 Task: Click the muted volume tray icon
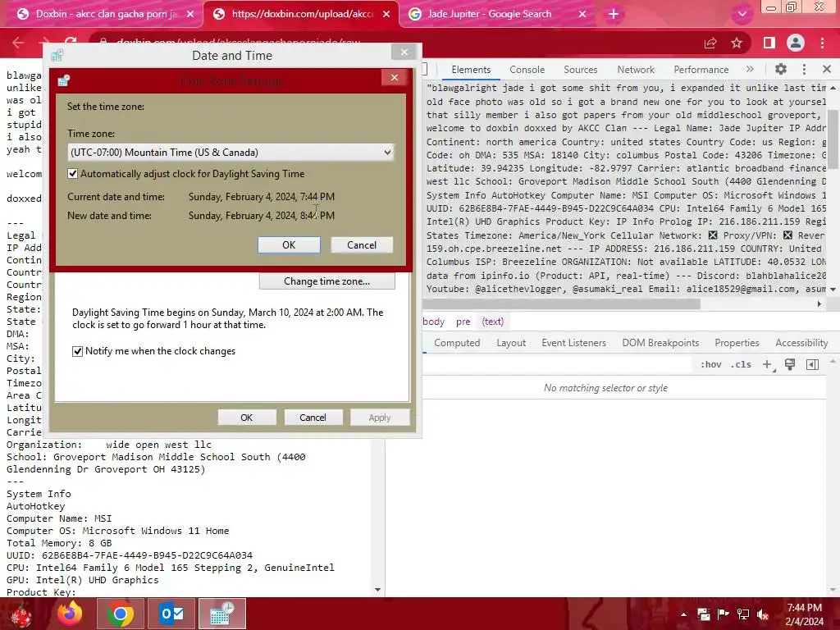point(763,614)
